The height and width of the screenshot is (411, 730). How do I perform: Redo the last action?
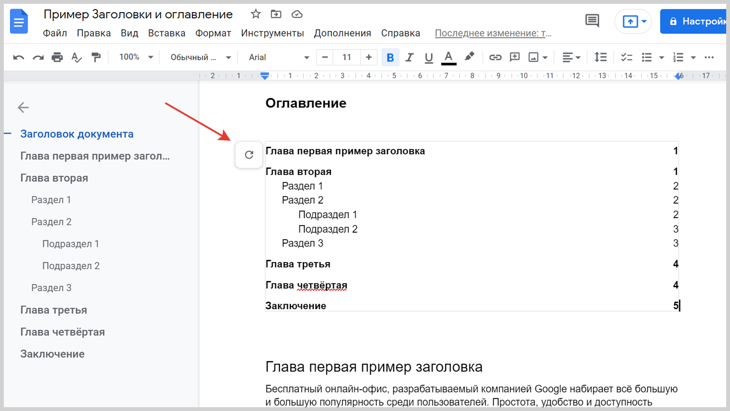tap(38, 57)
